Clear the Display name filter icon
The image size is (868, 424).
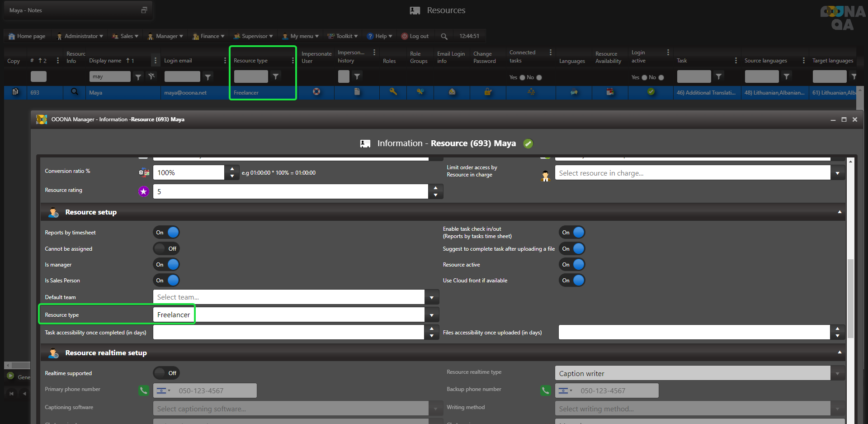click(x=151, y=76)
